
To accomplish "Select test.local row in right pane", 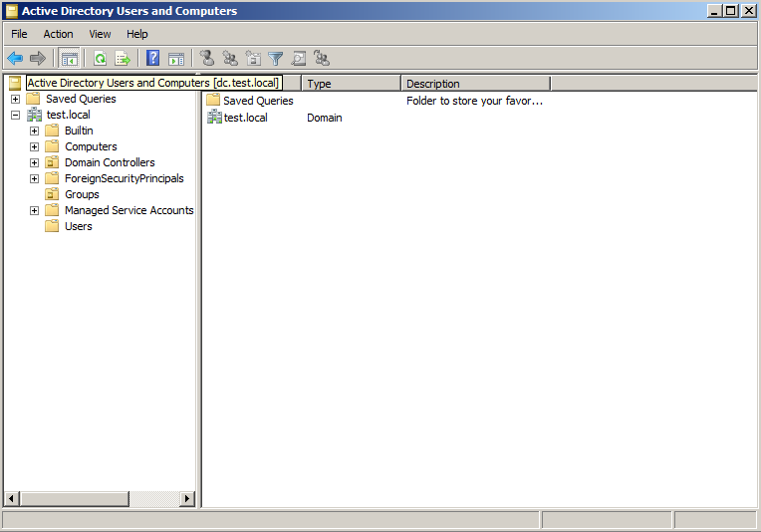I will (246, 118).
